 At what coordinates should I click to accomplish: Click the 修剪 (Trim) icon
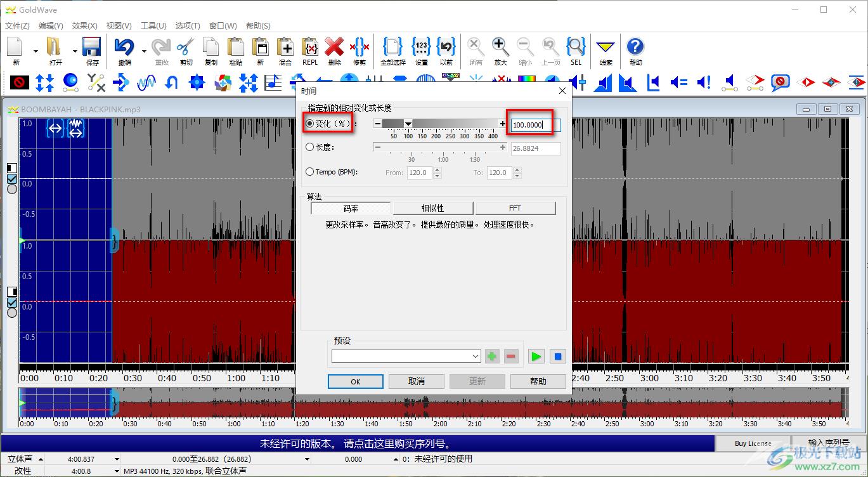click(x=360, y=47)
